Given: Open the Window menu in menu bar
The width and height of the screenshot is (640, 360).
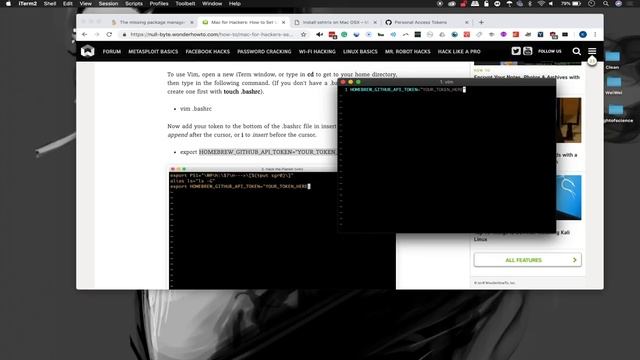Looking at the screenshot, I should tap(212, 4).
